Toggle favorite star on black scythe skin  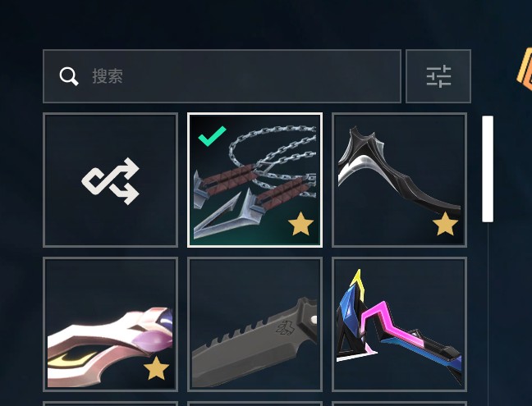click(x=445, y=224)
